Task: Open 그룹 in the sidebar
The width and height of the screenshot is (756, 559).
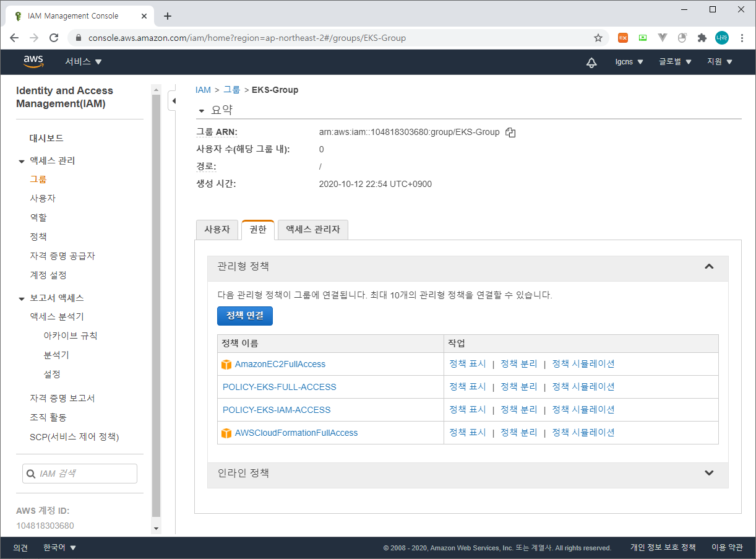Action: (38, 179)
